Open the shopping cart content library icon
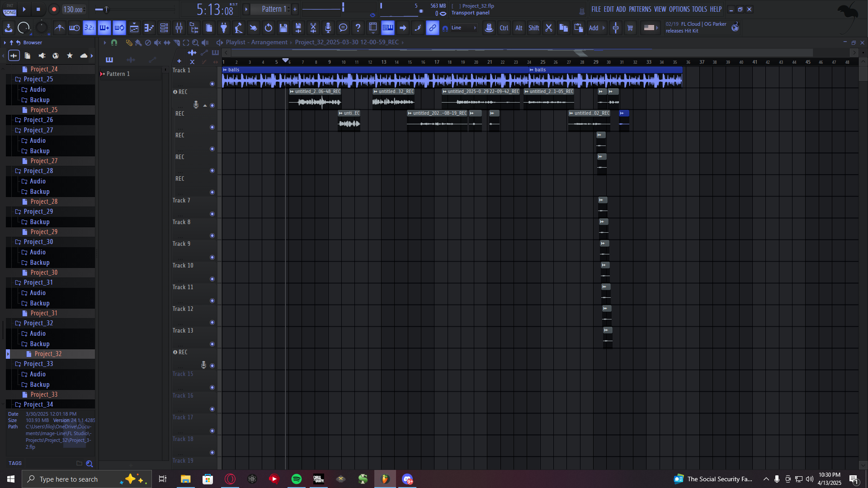 630,28
